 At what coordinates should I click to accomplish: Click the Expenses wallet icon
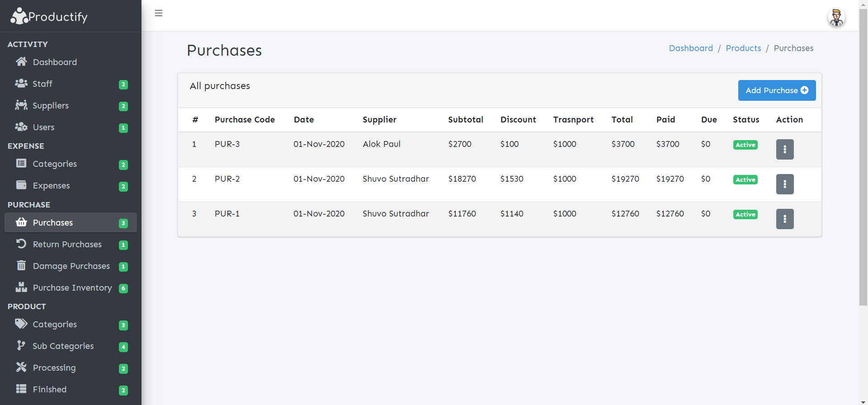tap(21, 185)
